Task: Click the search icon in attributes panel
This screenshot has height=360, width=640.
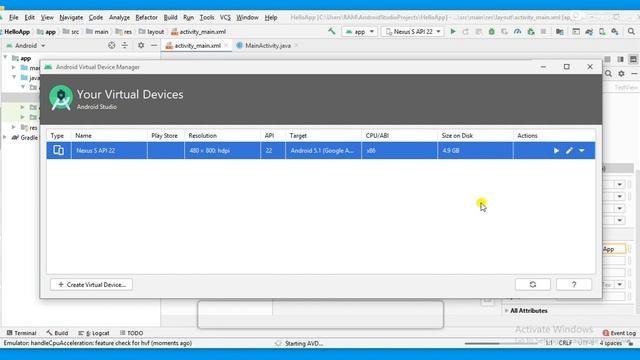Action: tap(608, 73)
